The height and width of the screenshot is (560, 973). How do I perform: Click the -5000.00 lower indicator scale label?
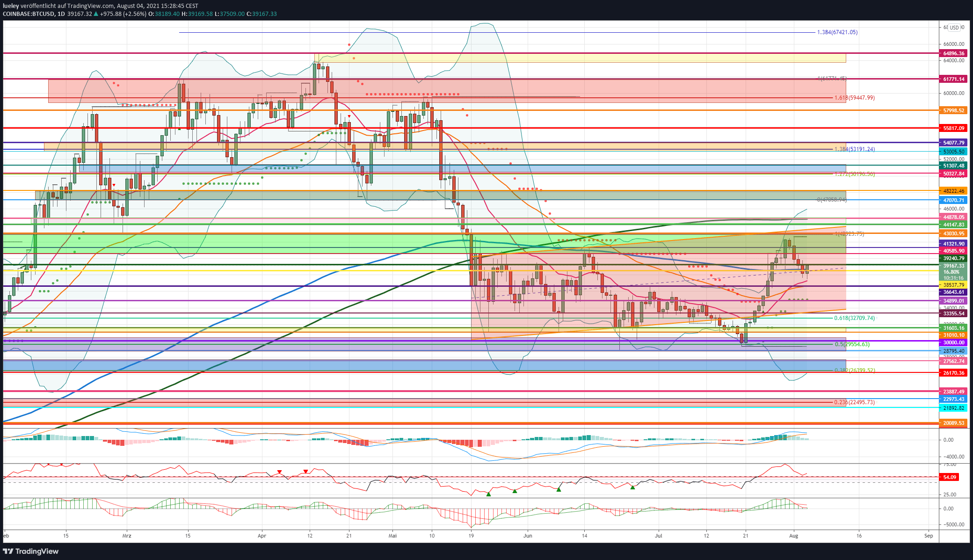coord(953,524)
